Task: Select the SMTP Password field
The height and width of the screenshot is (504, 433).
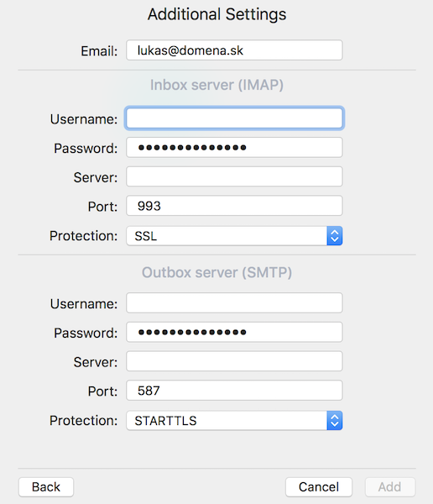Action: pyautogui.click(x=234, y=332)
